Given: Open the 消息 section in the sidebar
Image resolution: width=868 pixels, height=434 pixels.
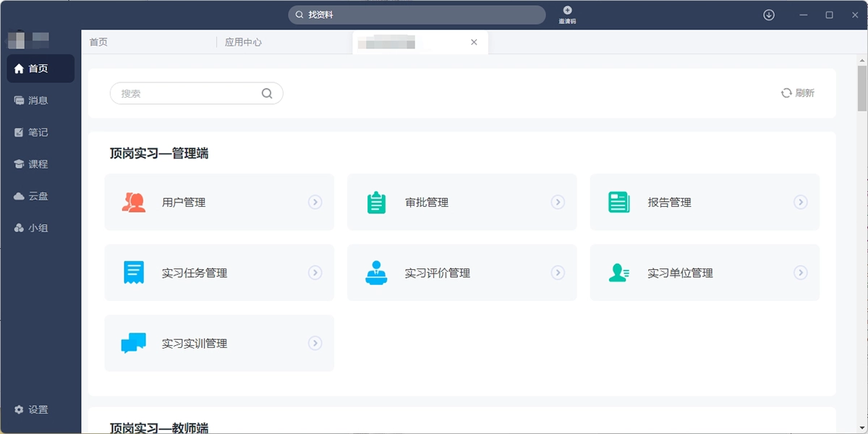Looking at the screenshot, I should coord(34,100).
